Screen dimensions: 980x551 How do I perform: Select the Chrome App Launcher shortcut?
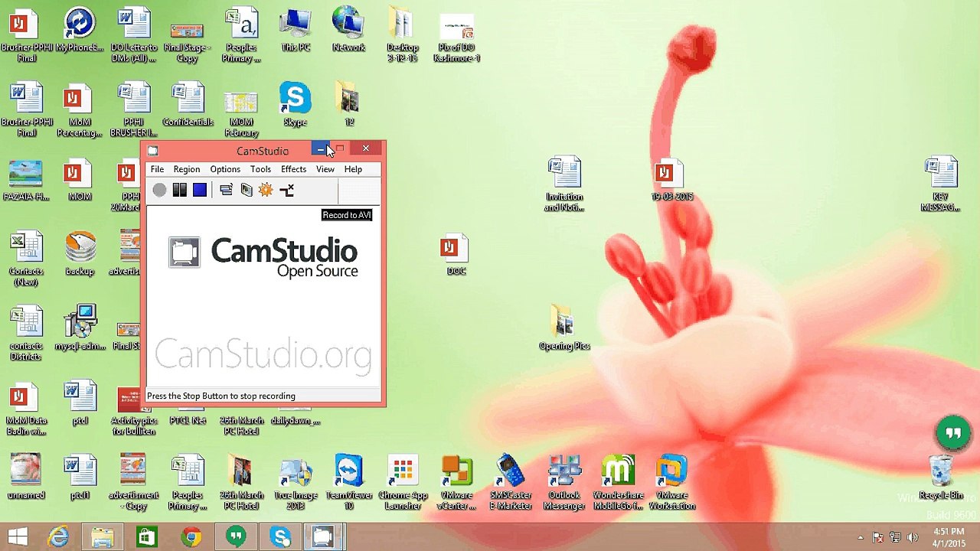403,482
